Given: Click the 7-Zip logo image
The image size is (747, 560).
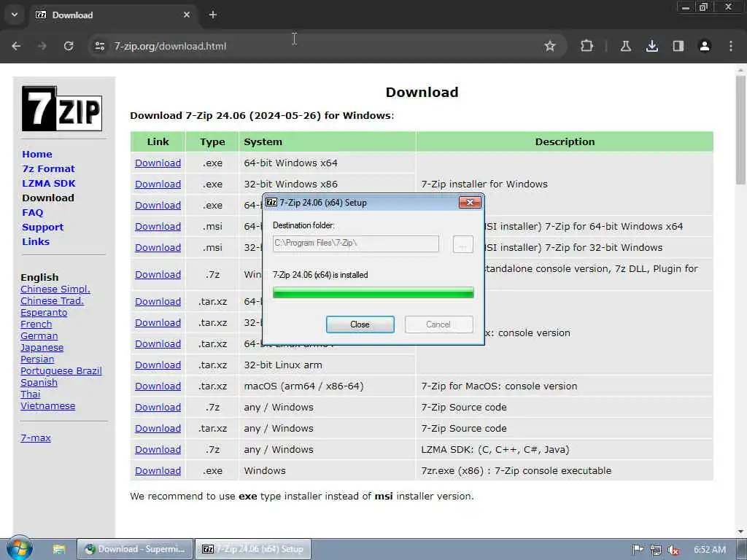Looking at the screenshot, I should 62,109.
